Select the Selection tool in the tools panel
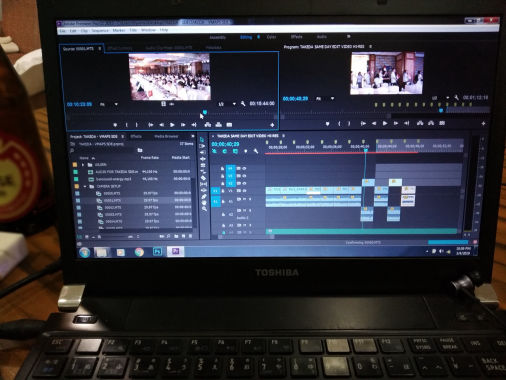 tap(202, 139)
